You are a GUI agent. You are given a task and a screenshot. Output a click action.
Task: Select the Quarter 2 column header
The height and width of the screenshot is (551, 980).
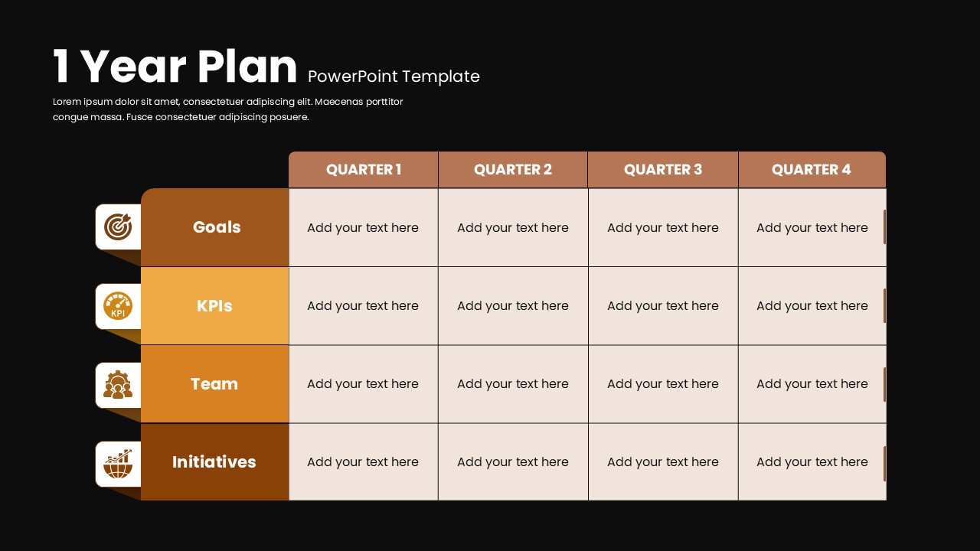click(x=513, y=170)
